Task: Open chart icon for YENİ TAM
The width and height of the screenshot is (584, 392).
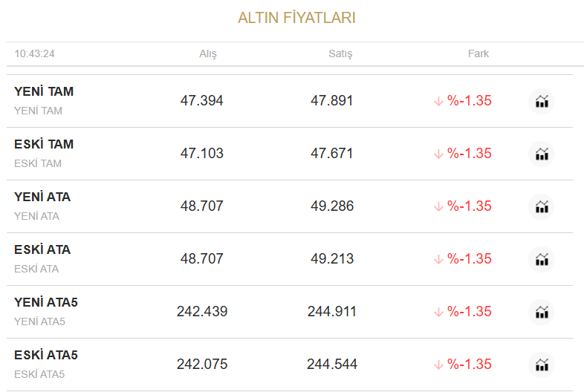Action: coord(542,101)
